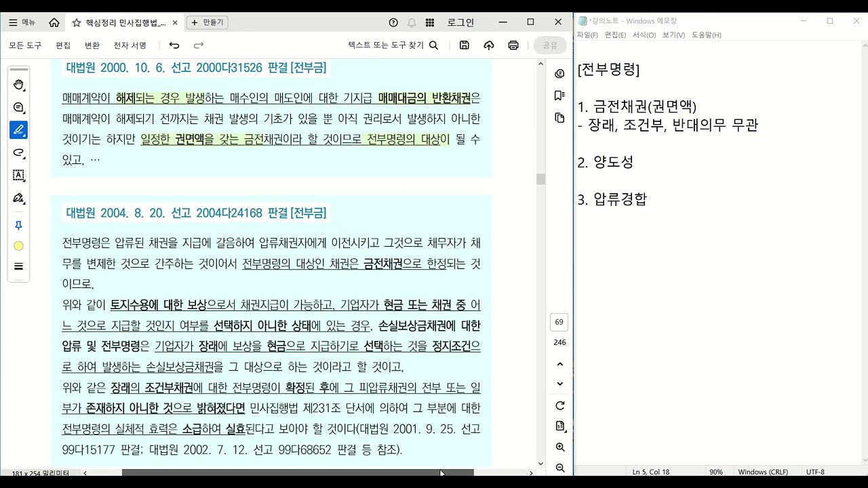This screenshot has width=868, height=488.
Task: Open 편집(E) menu in Notepad
Action: point(615,35)
